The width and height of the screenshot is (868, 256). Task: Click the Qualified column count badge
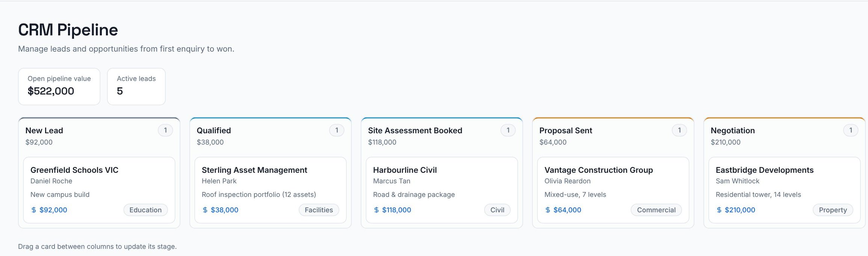coord(337,130)
